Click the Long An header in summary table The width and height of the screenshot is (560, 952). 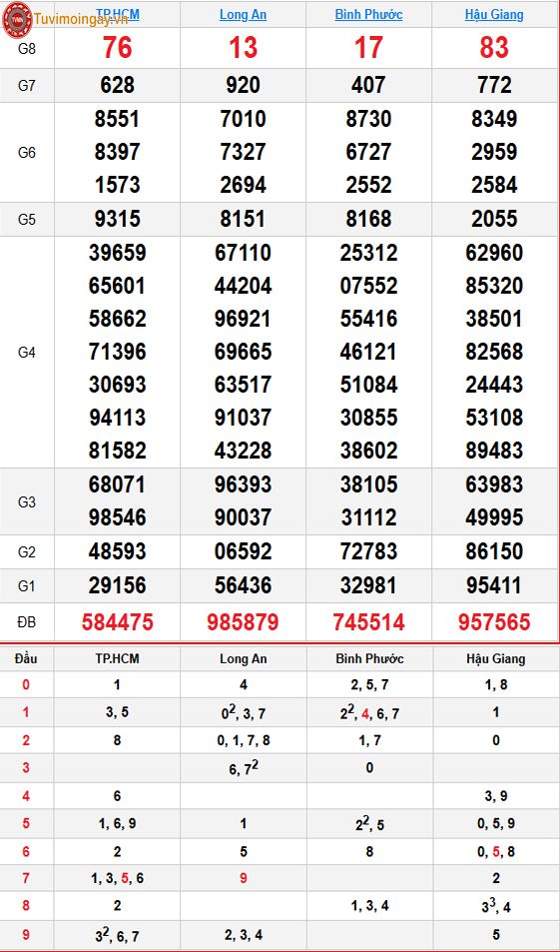[243, 658]
